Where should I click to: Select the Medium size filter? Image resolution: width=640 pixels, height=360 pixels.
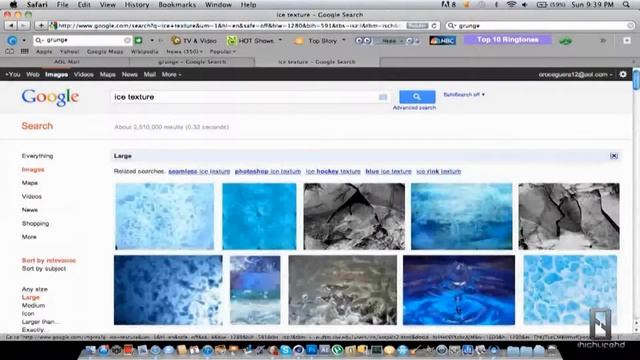click(x=33, y=305)
